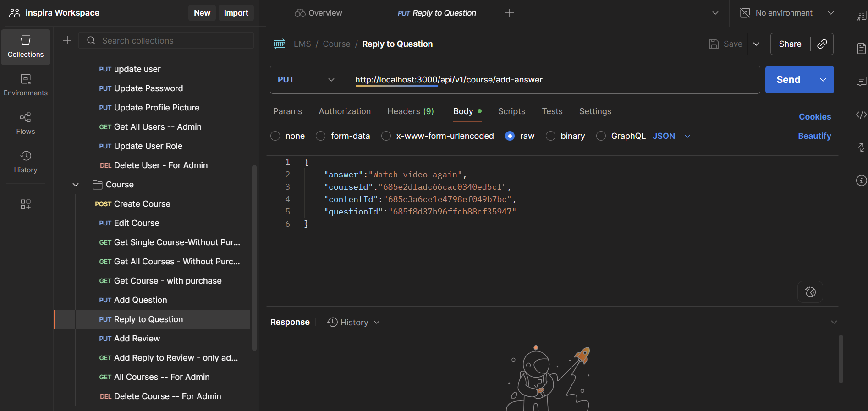Open the PUT method dropdown

pos(306,80)
